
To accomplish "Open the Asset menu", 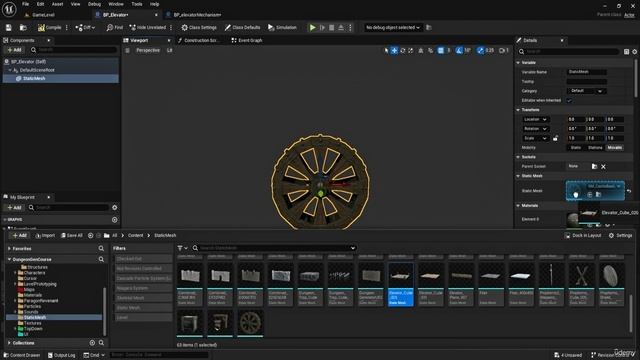I will click(57, 4).
